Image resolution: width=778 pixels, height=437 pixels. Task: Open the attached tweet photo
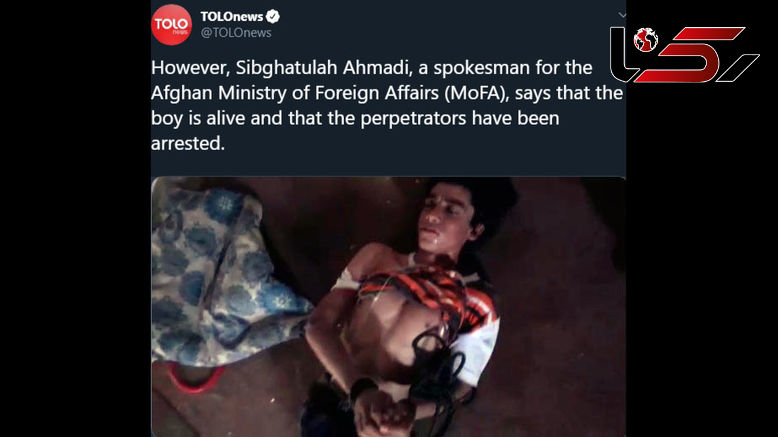click(388, 307)
